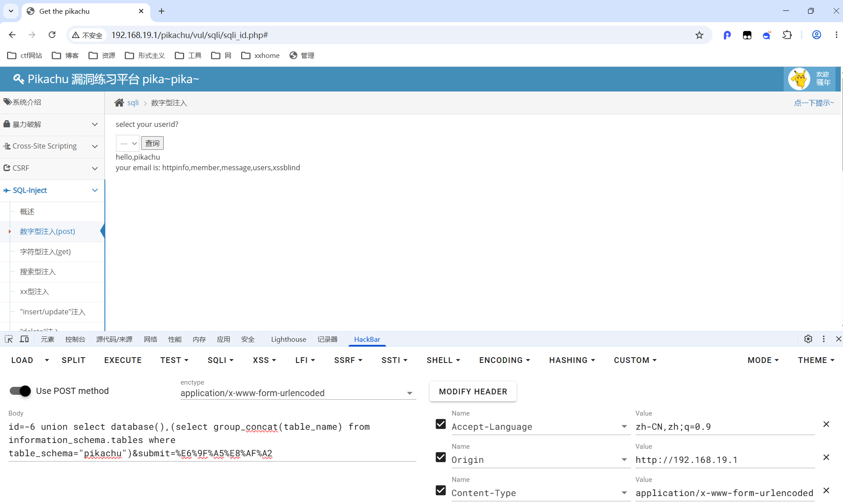Open the 搜索型注入 sidebar link
This screenshot has height=504, width=843.
[38, 271]
